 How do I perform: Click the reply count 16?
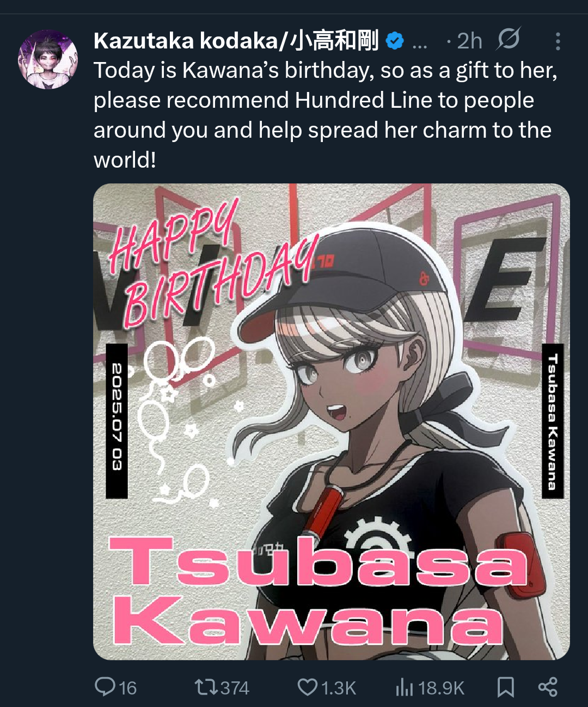point(127,688)
